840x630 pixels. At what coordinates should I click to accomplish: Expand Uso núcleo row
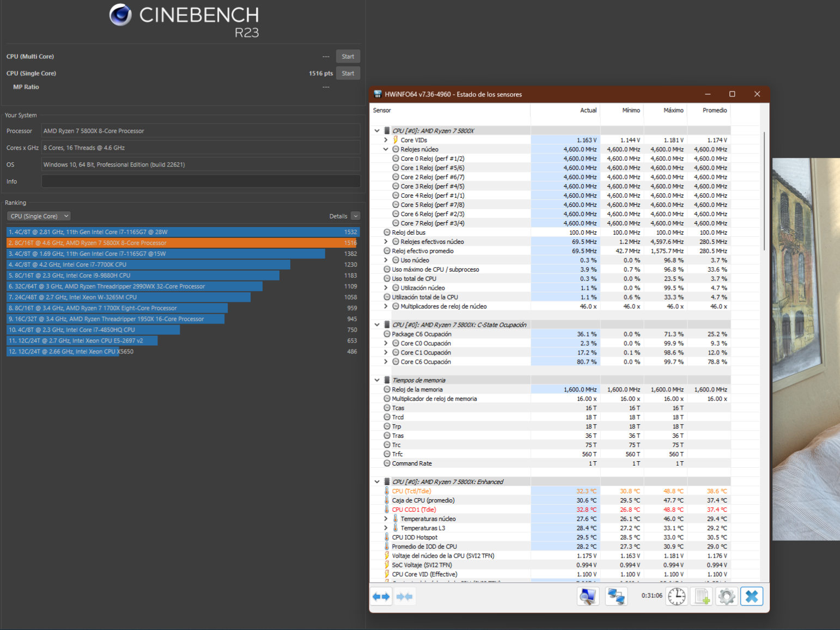386,260
